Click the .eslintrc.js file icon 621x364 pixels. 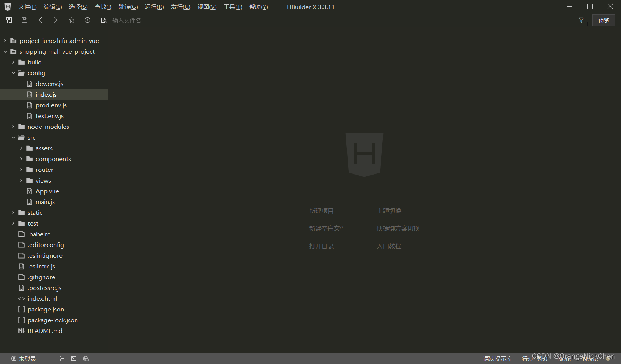pos(21,266)
